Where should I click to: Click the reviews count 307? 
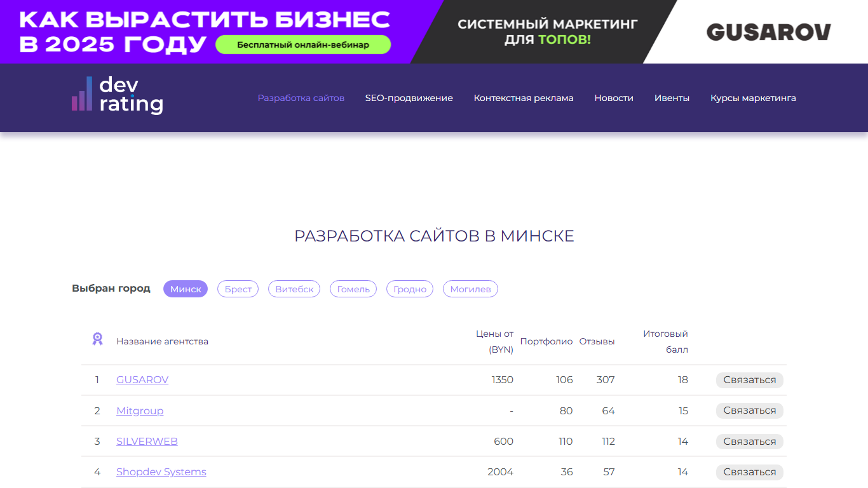click(606, 379)
